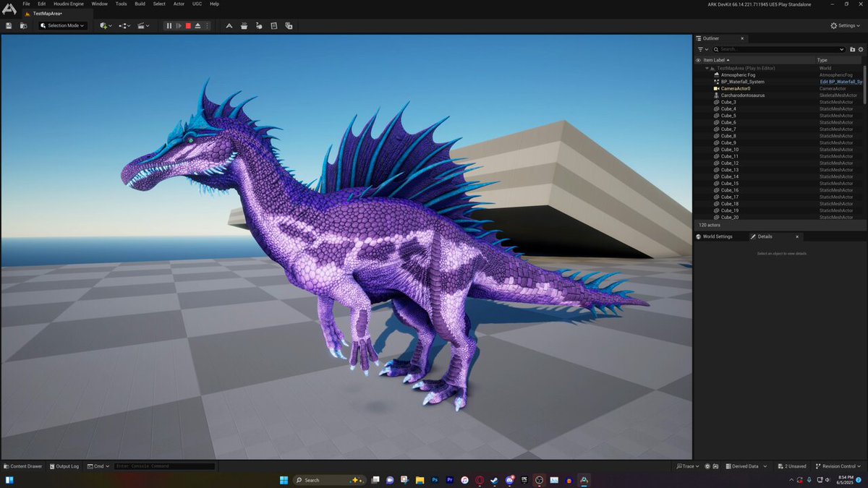Toggle the visibility eye column header in Outliner

pyautogui.click(x=698, y=60)
